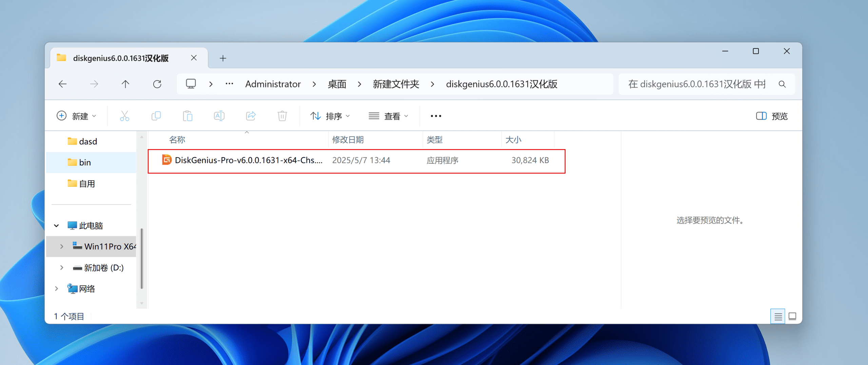The width and height of the screenshot is (868, 365).
Task: Refresh the current folder view
Action: coord(157,84)
